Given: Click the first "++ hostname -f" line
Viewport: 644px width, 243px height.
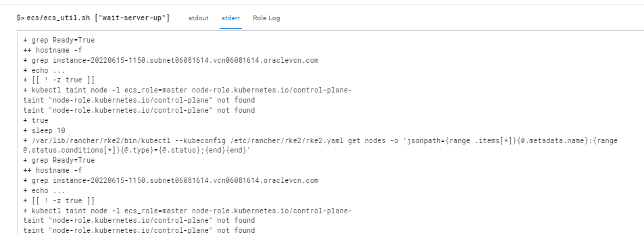Looking at the screenshot, I should pyautogui.click(x=53, y=51).
